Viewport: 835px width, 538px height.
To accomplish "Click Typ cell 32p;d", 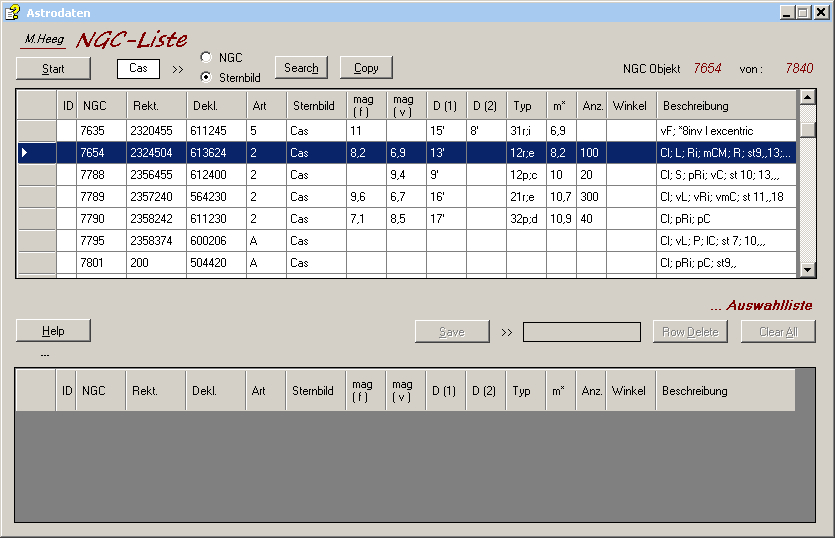I will (526, 218).
